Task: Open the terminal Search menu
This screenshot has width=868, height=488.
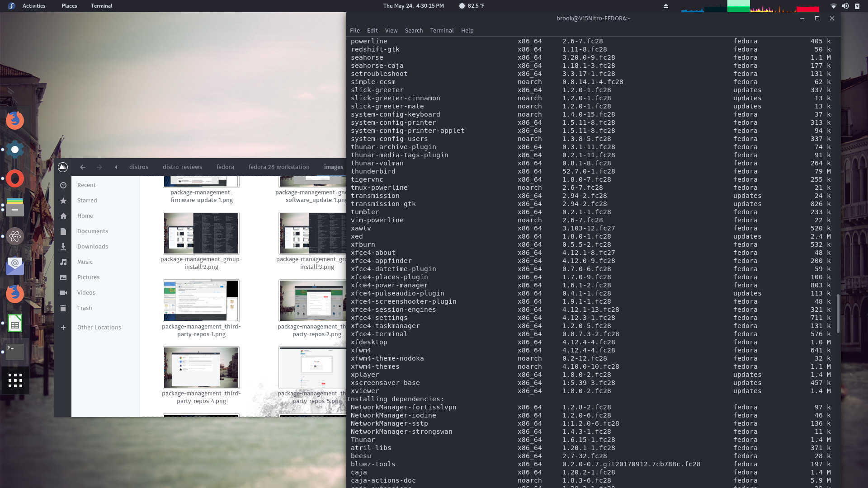Action: point(414,30)
